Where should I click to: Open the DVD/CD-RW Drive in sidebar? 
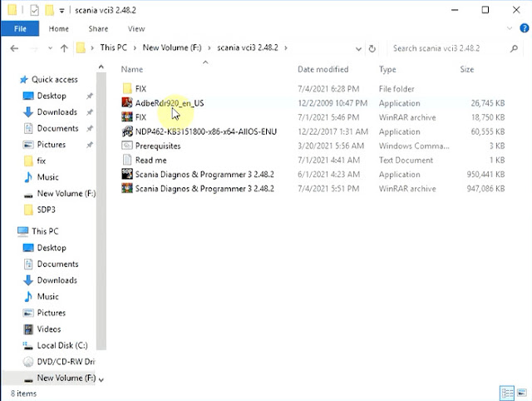click(x=66, y=362)
